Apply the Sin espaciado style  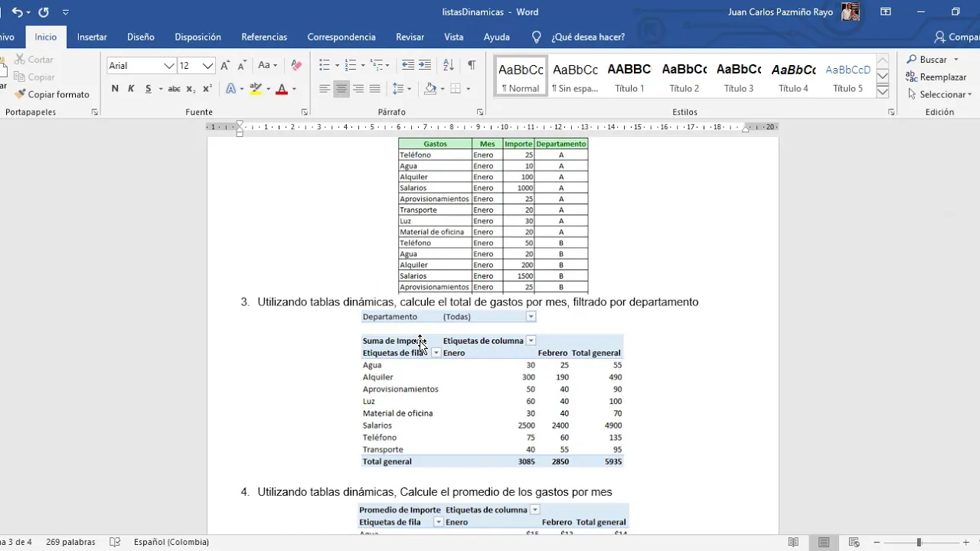pos(575,77)
